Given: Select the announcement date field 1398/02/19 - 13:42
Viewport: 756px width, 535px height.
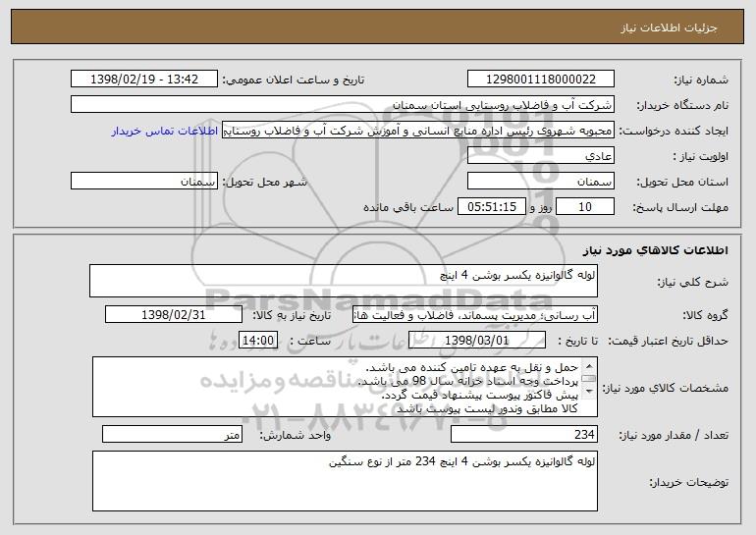Looking at the screenshot, I should [144, 80].
